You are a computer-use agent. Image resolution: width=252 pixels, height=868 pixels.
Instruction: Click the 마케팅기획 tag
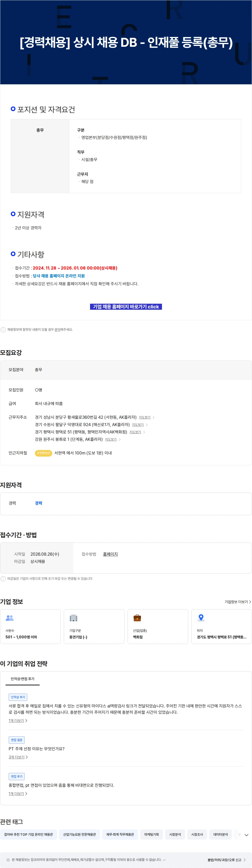point(152,834)
